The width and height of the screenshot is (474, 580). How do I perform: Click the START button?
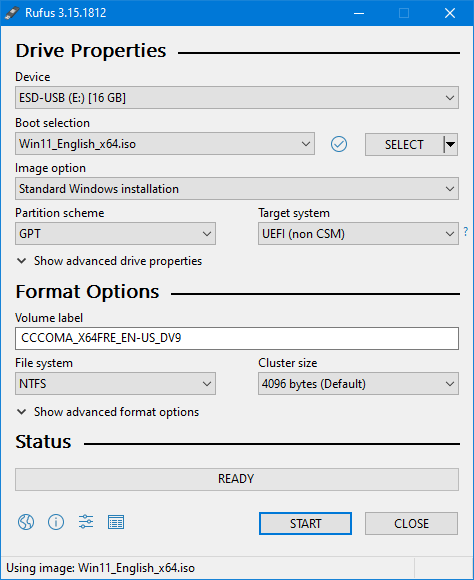coord(305,523)
